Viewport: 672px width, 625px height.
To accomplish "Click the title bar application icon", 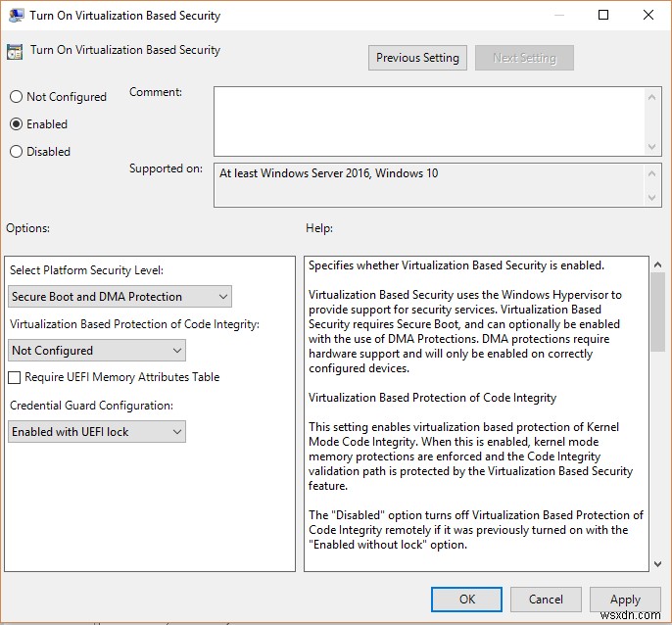I will tap(17, 15).
